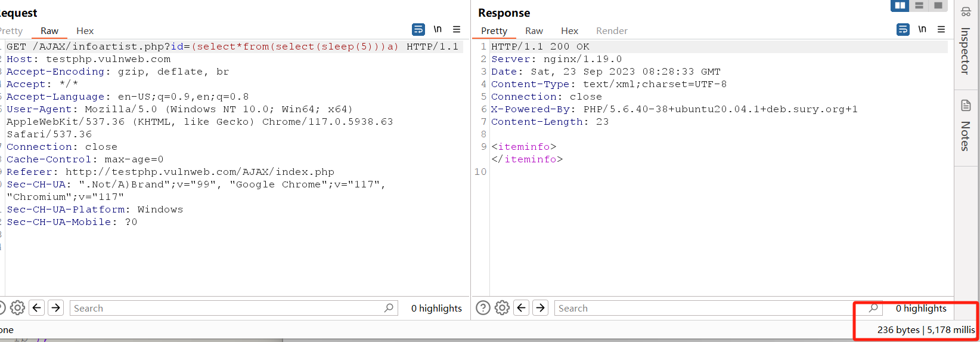The width and height of the screenshot is (980, 342).
Task: Click the Response '0 highlights' label
Action: coord(921,308)
